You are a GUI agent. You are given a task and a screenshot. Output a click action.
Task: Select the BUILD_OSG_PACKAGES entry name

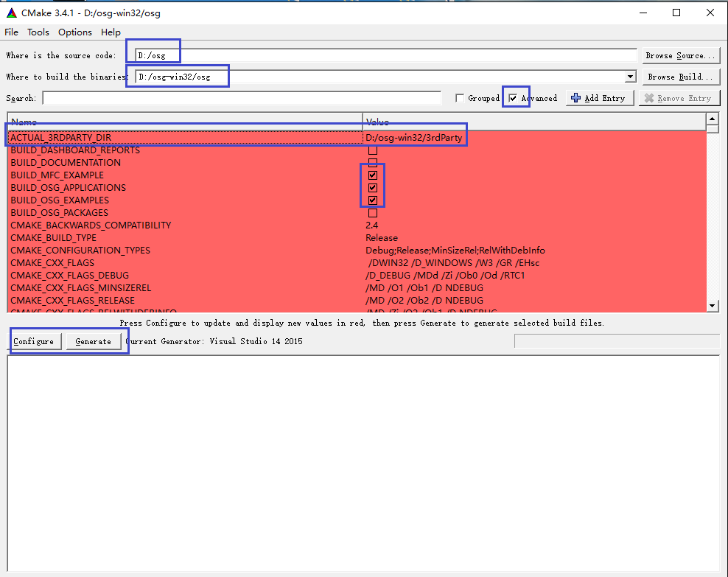(x=60, y=213)
